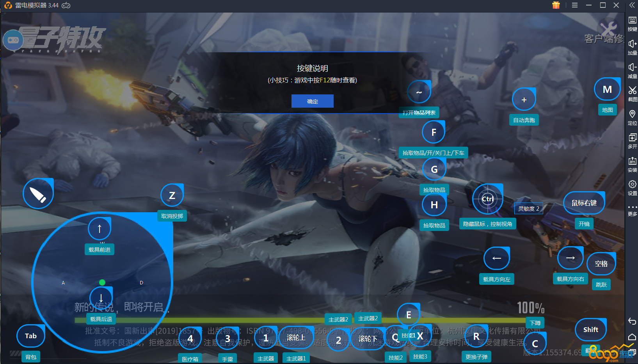Increase volume with 加量 icon
The height and width of the screenshot is (364, 638).
point(632,47)
